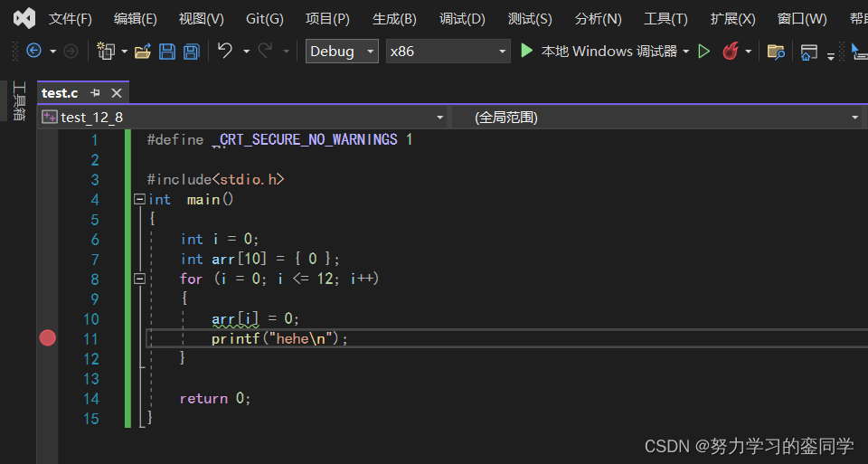Viewport: 868px width, 464px height.
Task: Open the 生成(B) menu
Action: [x=394, y=19]
